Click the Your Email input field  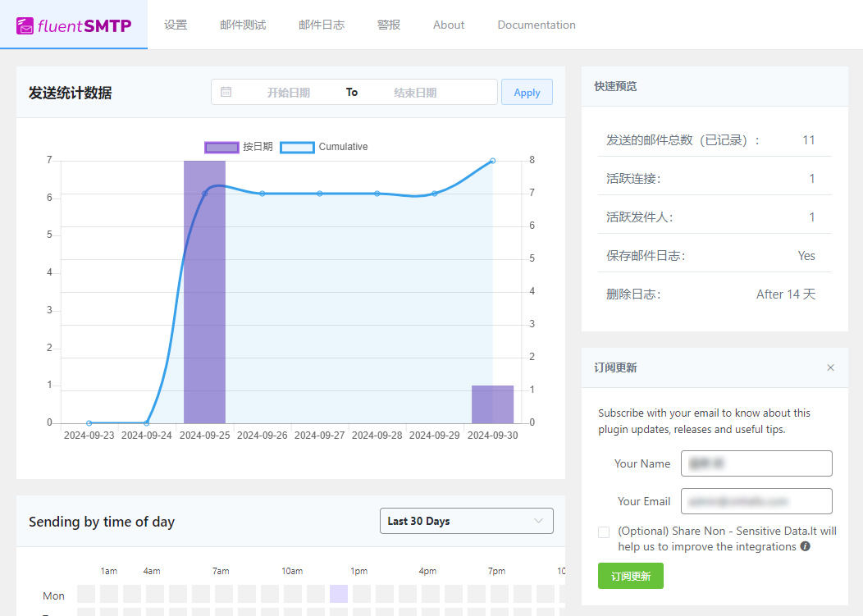756,501
